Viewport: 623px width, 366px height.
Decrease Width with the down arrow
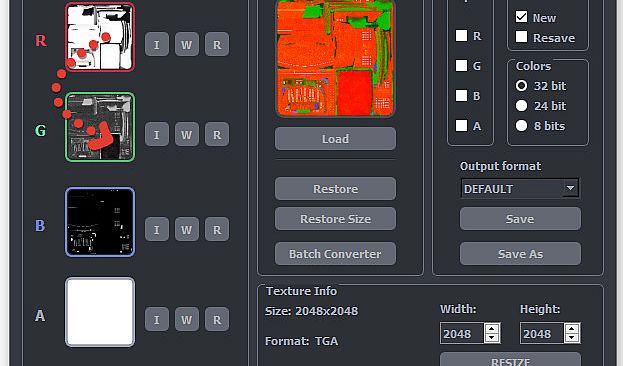(492, 338)
